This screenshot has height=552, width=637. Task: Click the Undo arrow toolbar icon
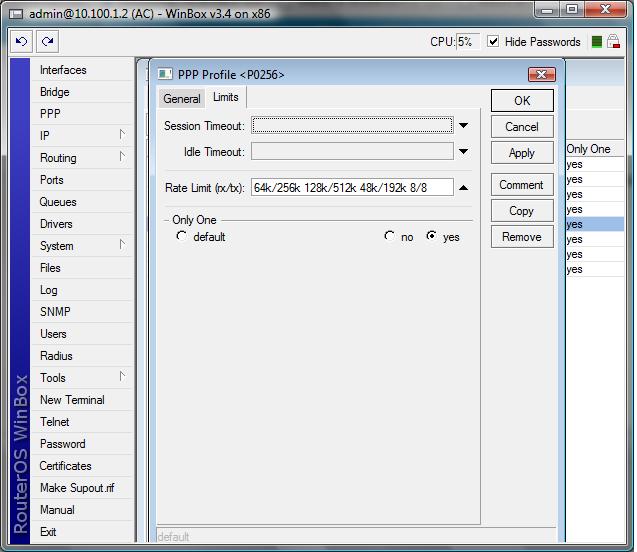tap(21, 41)
